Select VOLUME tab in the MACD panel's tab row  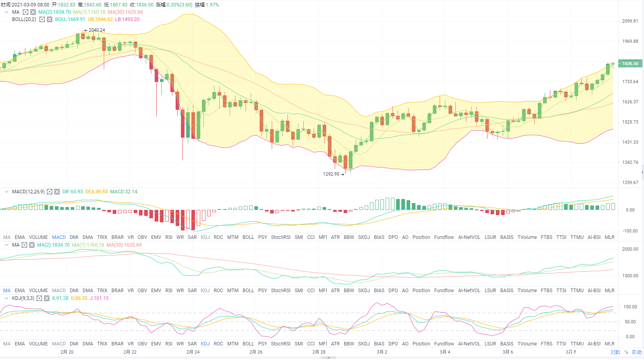click(x=38, y=237)
